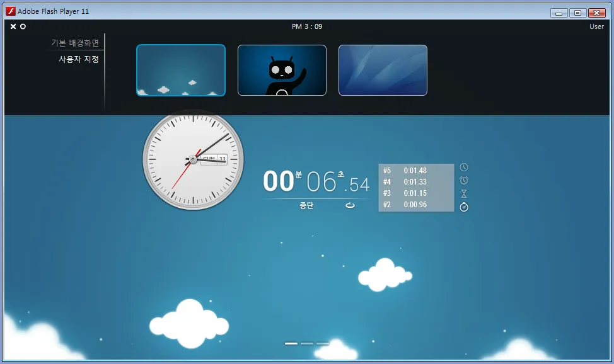Switch to the world clock icon
Screen dimensions: 614x364
pos(463,168)
